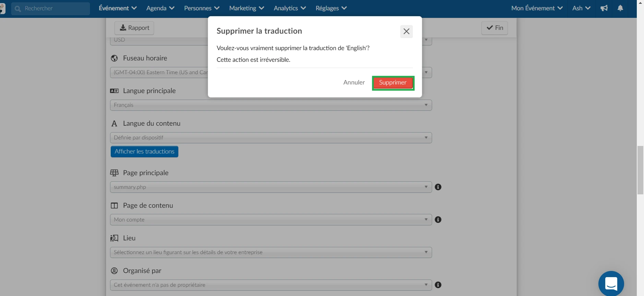This screenshot has width=644, height=296.
Task: Open the Lieu selection dropdown
Action: [271, 252]
